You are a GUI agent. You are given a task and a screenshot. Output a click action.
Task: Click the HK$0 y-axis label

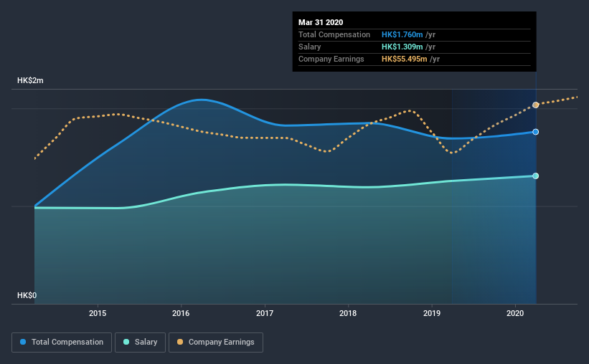click(27, 296)
